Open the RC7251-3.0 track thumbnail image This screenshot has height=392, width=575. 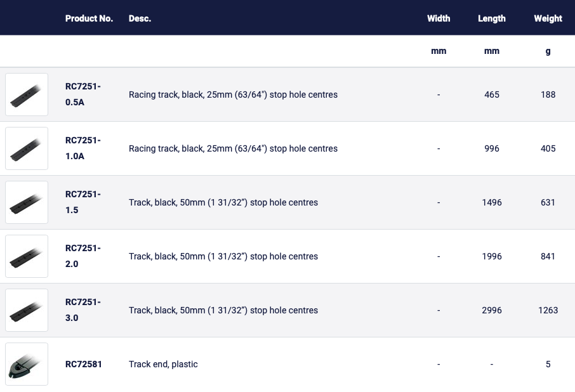27,310
